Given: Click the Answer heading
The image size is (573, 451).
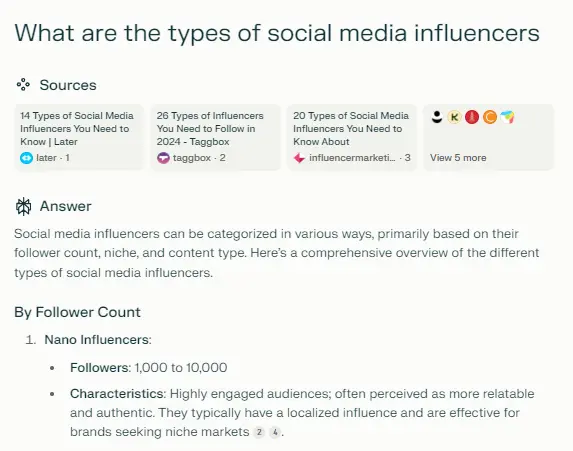Looking at the screenshot, I should [65, 206].
